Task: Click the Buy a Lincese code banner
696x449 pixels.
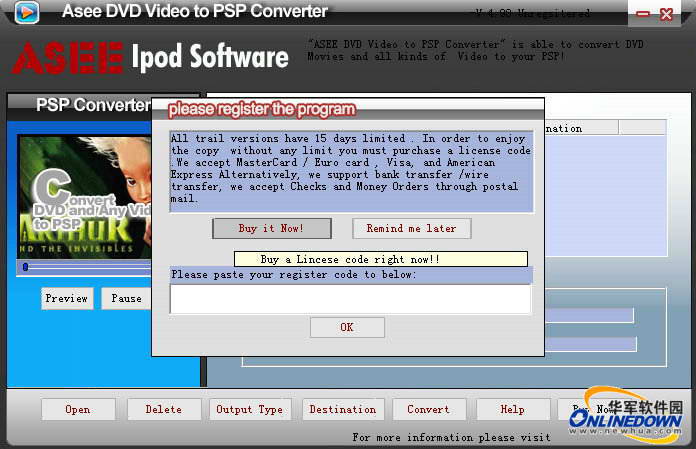Action: click(381, 259)
